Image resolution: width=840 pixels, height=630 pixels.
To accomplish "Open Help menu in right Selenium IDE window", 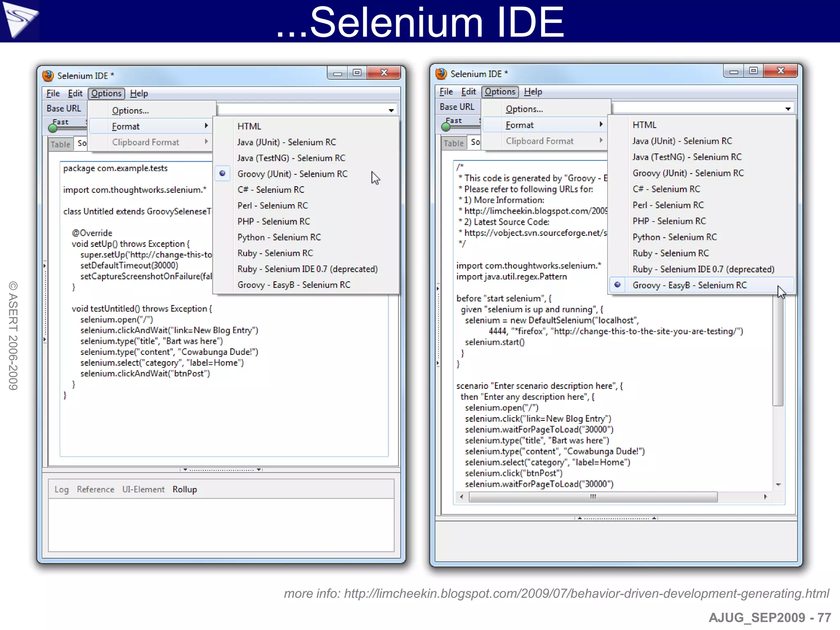I will click(533, 92).
